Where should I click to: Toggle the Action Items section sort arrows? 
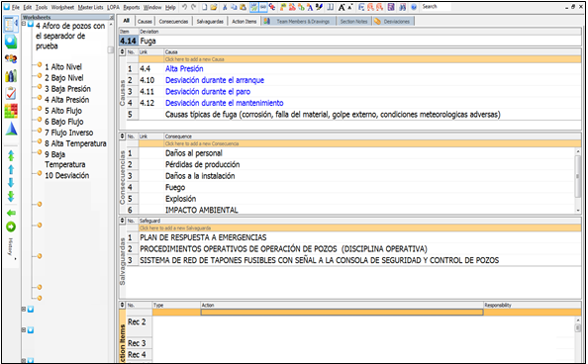pos(122,305)
